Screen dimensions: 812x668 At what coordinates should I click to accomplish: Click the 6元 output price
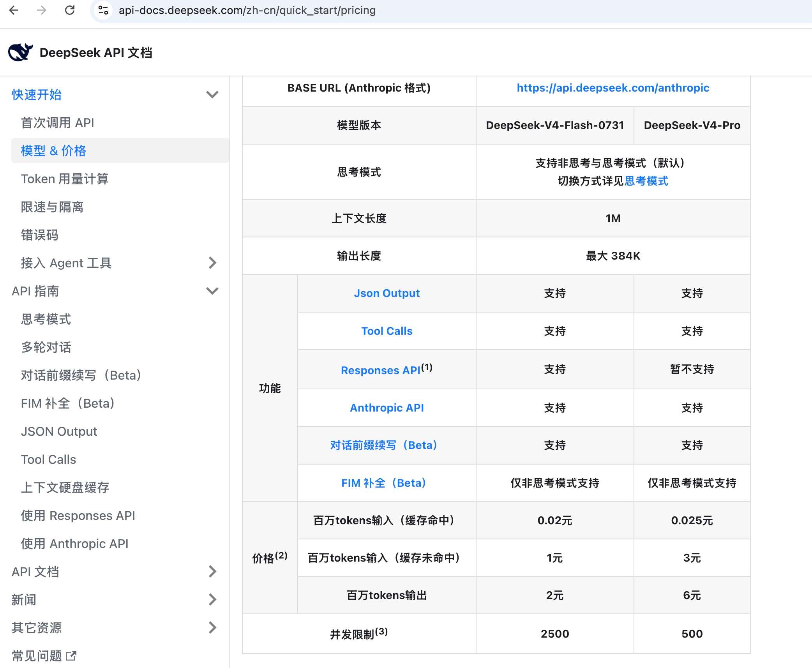pos(692,595)
